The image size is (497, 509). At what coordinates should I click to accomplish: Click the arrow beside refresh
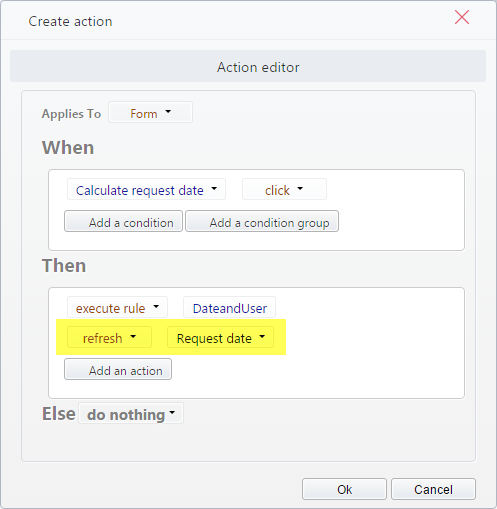[x=133, y=336]
